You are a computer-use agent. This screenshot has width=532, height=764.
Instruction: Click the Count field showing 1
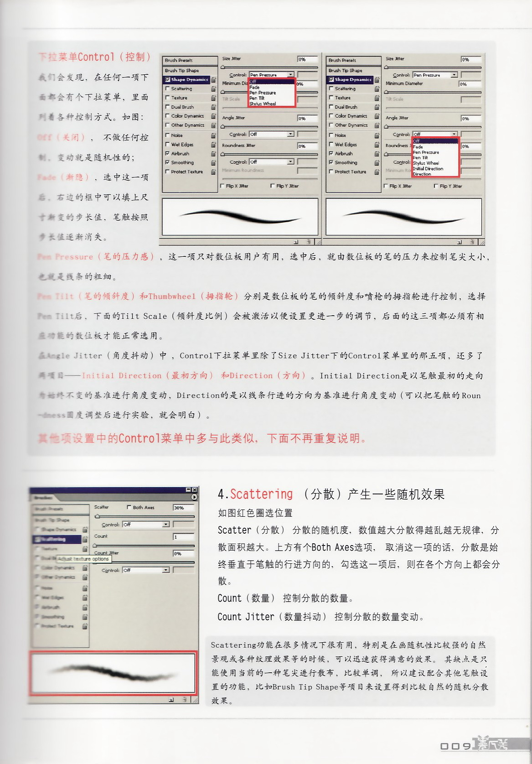[184, 537]
